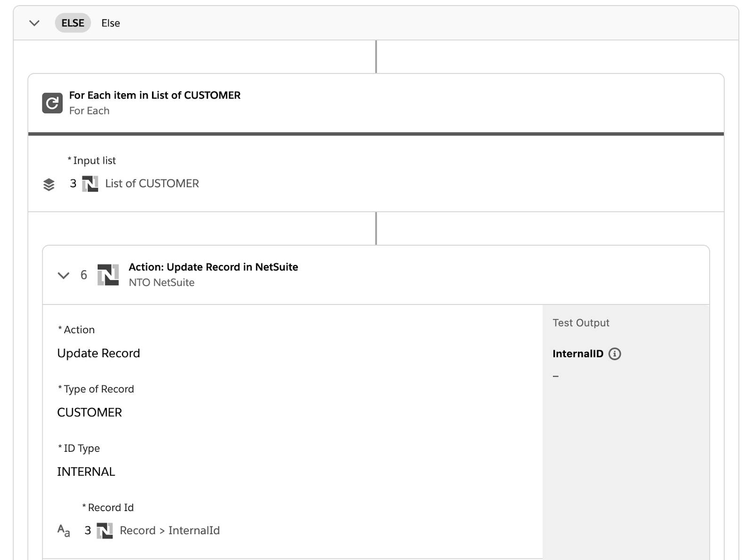Open the For Each item step title

154,95
